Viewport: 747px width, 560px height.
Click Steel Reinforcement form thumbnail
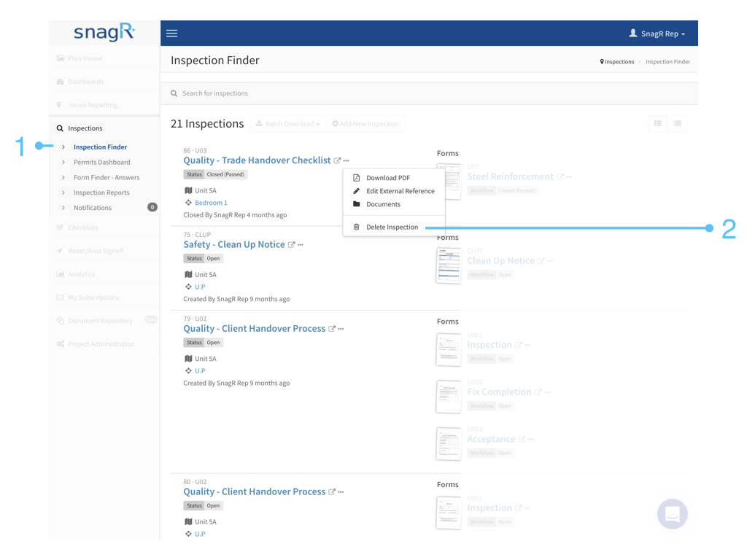coord(449,182)
